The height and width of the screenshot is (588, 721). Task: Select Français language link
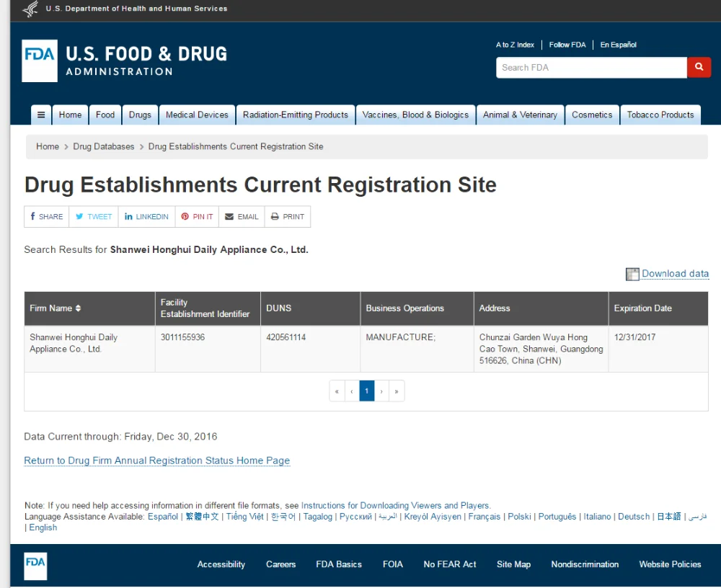(485, 516)
